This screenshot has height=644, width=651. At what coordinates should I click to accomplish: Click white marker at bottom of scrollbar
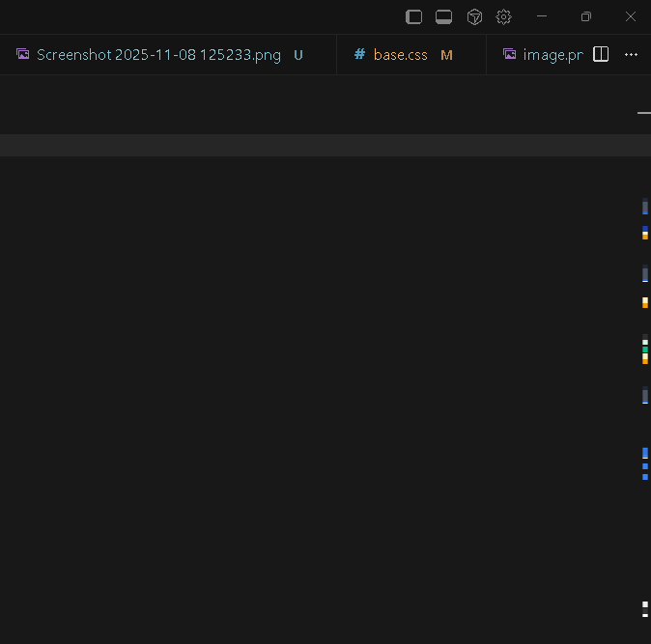645,608
